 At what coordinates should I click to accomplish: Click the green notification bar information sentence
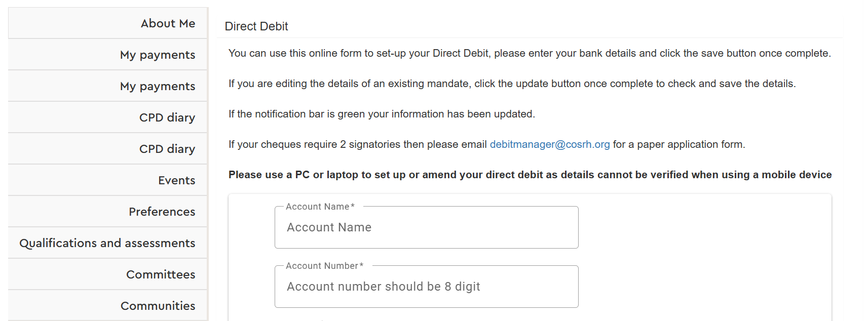381,114
